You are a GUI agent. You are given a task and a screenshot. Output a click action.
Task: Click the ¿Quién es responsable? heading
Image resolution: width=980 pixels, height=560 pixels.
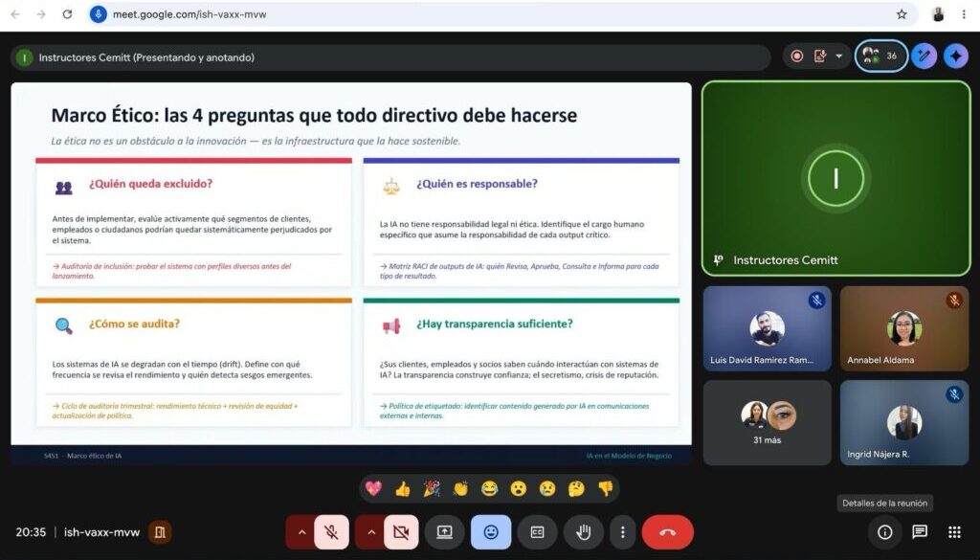pos(477,184)
